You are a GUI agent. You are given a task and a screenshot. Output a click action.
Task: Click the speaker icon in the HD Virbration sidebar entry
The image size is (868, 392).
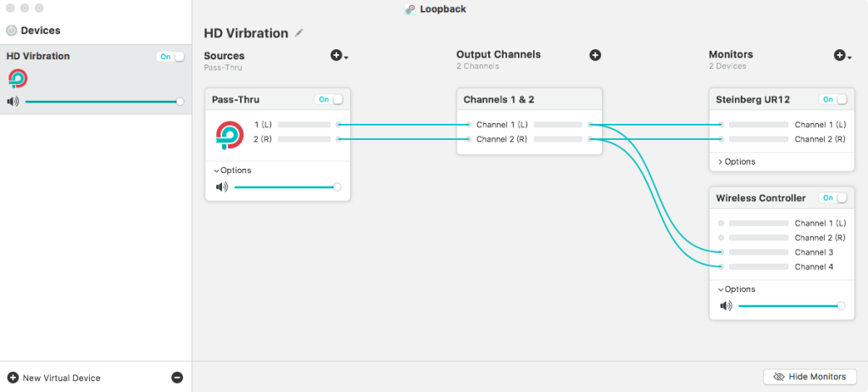13,102
